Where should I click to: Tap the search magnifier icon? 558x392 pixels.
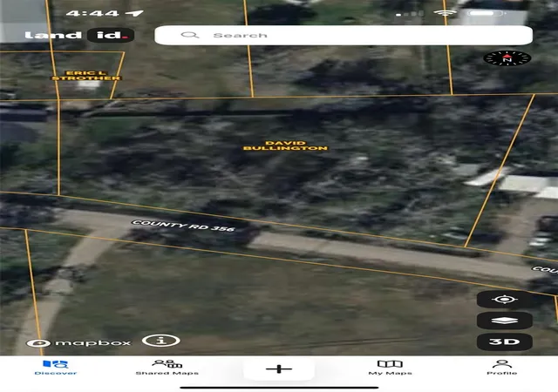(x=190, y=35)
